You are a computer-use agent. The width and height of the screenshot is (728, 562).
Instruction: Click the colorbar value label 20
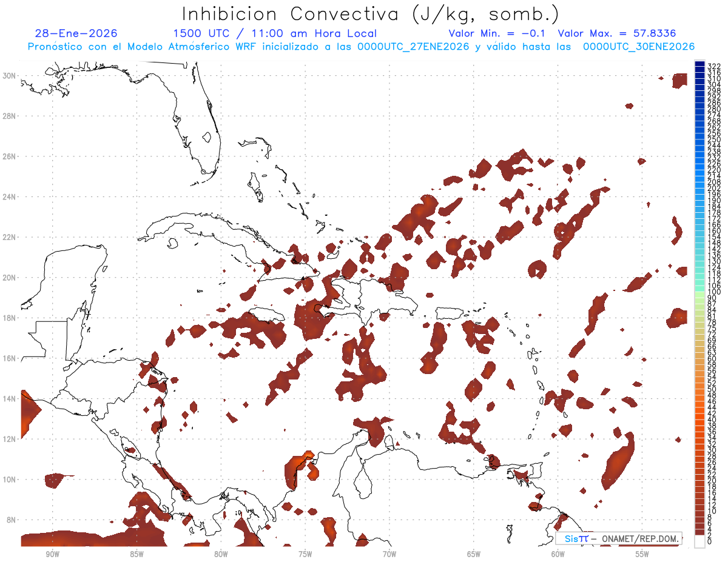(712, 480)
